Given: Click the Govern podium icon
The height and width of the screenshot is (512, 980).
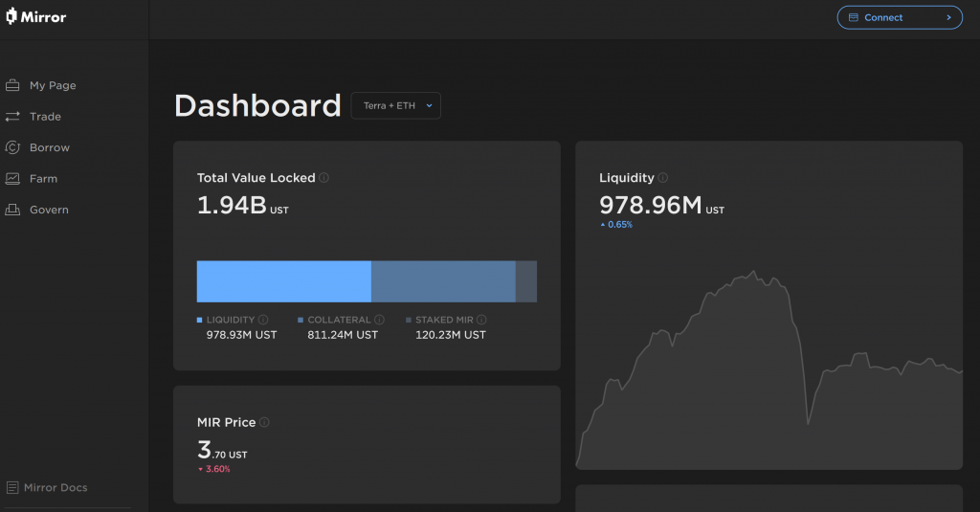Looking at the screenshot, I should pos(12,210).
